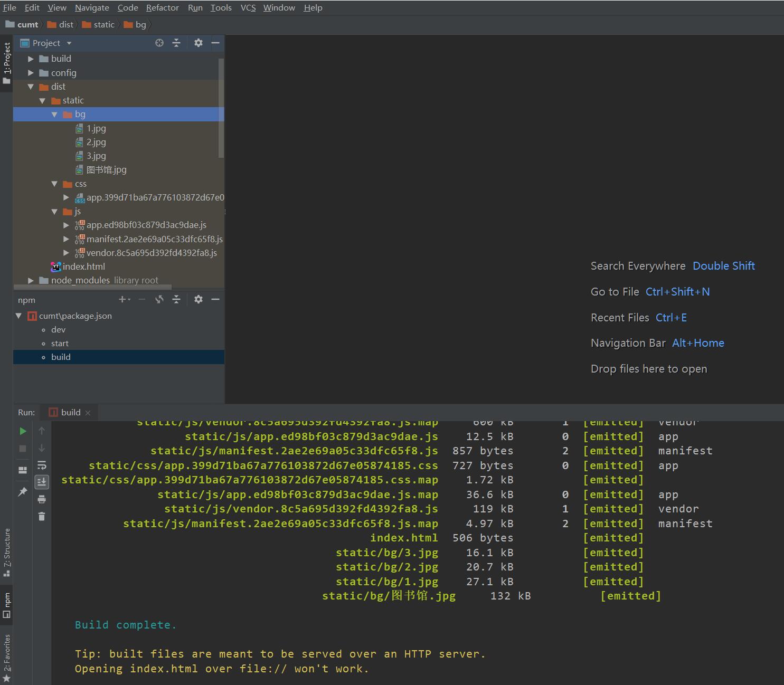Collapse all in the Project panel header
Screen dimensions: 784x685
click(176, 43)
